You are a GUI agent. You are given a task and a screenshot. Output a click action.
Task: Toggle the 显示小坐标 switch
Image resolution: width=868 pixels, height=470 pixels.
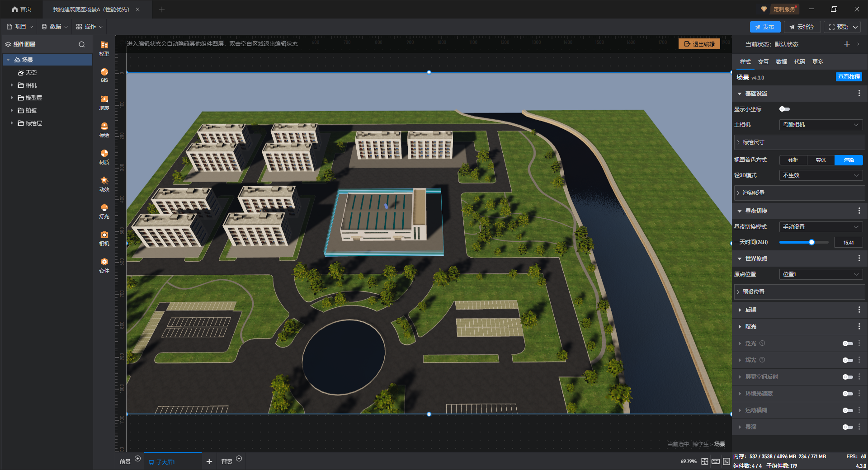[784, 109]
